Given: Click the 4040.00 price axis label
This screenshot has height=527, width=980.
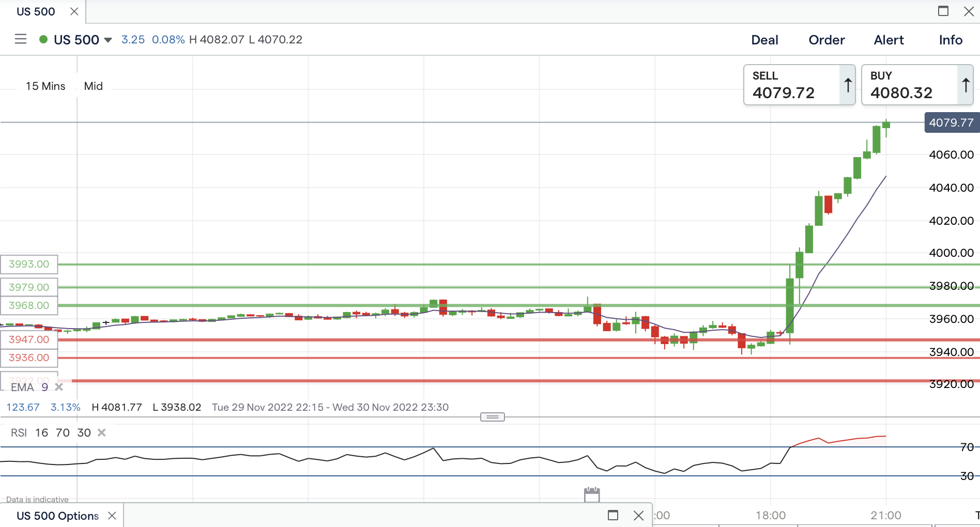Looking at the screenshot, I should [951, 188].
